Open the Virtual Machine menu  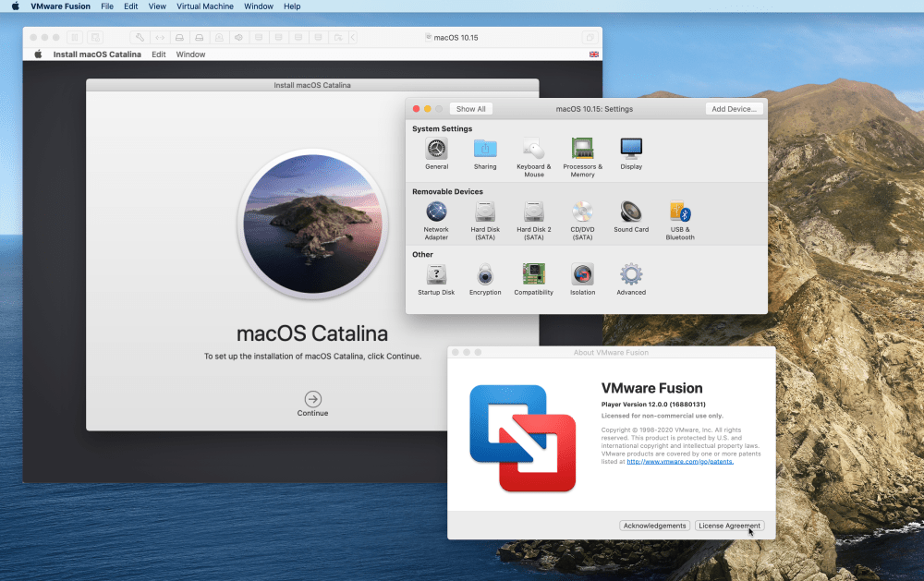204,6
